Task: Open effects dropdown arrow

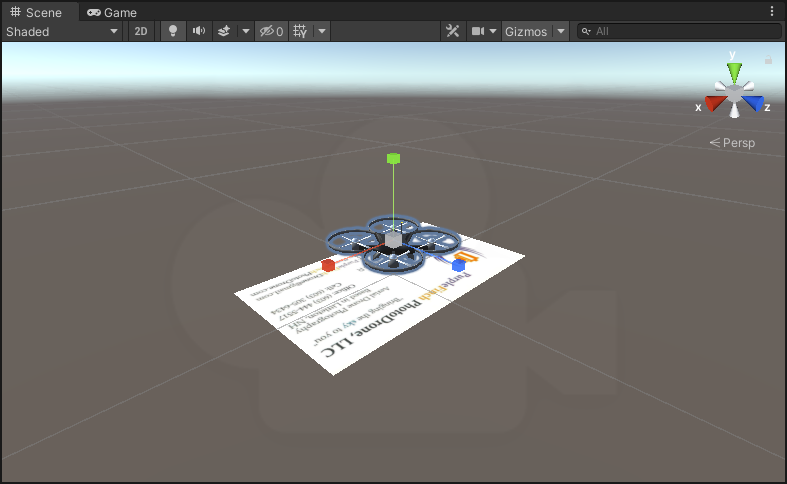Action: coord(245,32)
